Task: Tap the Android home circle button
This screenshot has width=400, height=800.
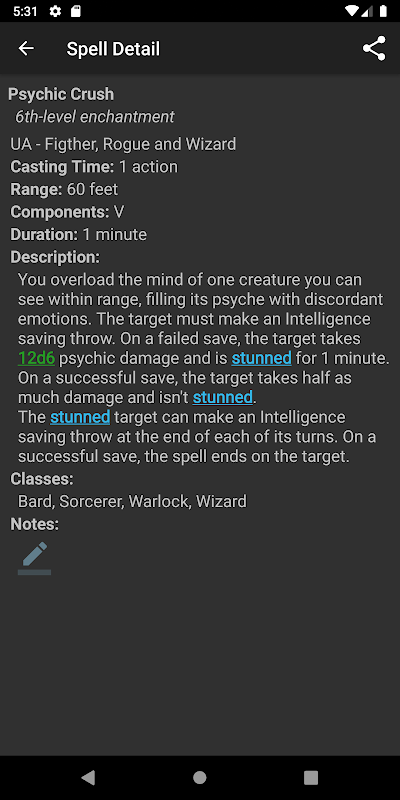Action: pyautogui.click(x=199, y=777)
